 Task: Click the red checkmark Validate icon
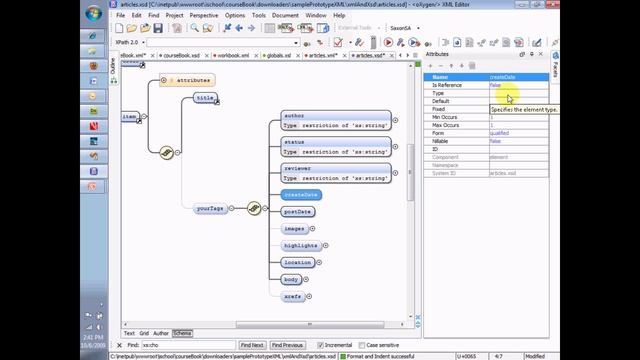338,42
